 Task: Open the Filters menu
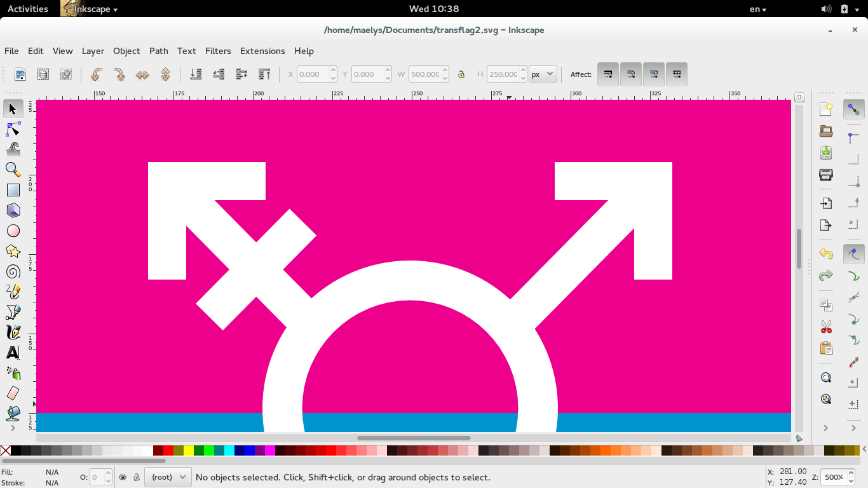click(218, 51)
